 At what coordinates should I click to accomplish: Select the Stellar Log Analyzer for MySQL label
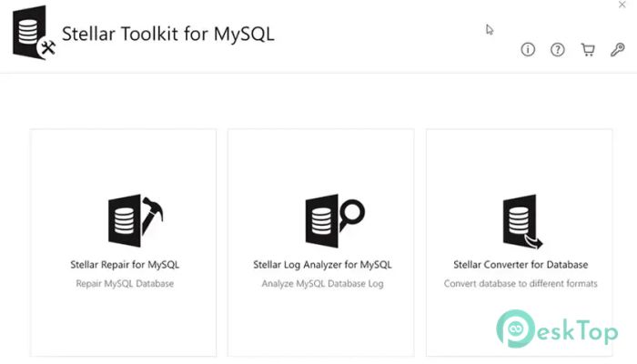pos(322,265)
